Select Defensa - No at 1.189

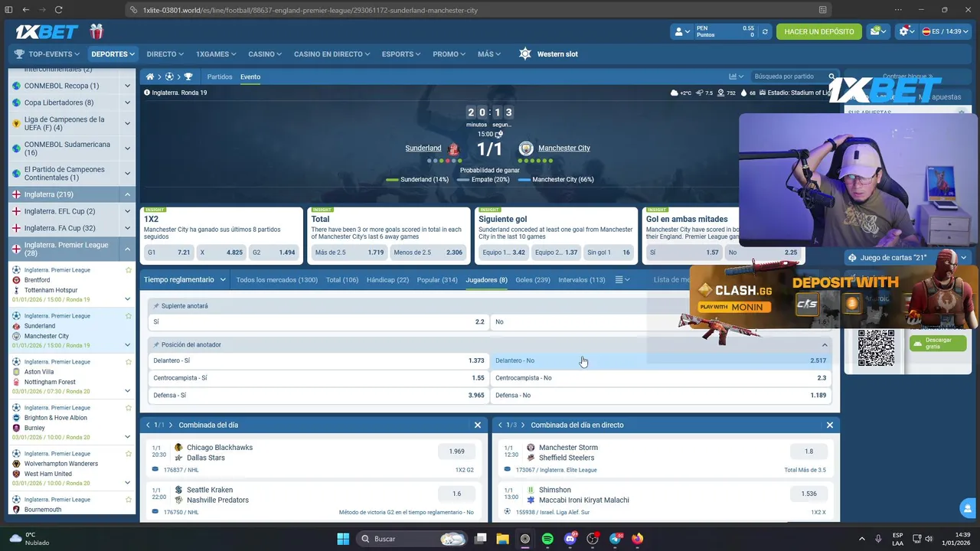click(x=661, y=396)
